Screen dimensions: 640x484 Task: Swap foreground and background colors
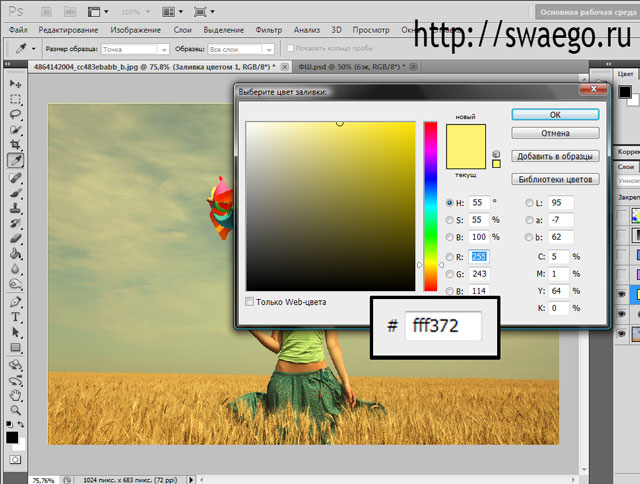coord(20,424)
